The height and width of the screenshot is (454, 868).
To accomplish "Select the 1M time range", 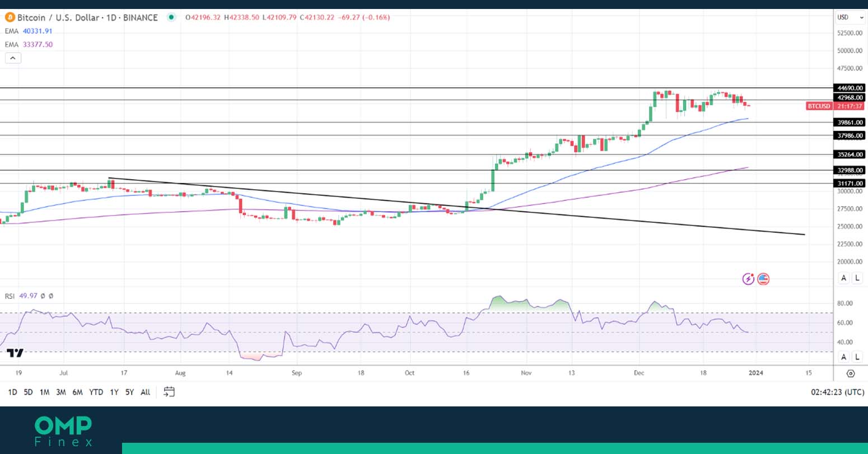I will click(44, 392).
